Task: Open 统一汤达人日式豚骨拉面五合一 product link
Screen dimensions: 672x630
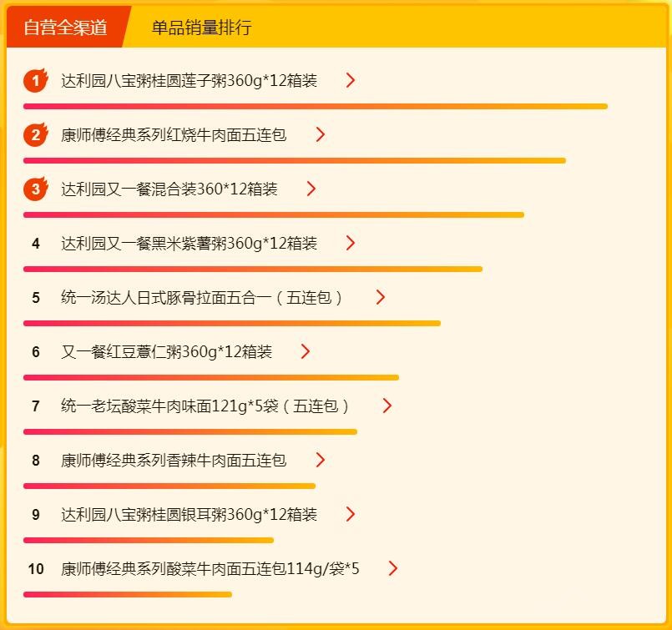Action: (x=201, y=298)
